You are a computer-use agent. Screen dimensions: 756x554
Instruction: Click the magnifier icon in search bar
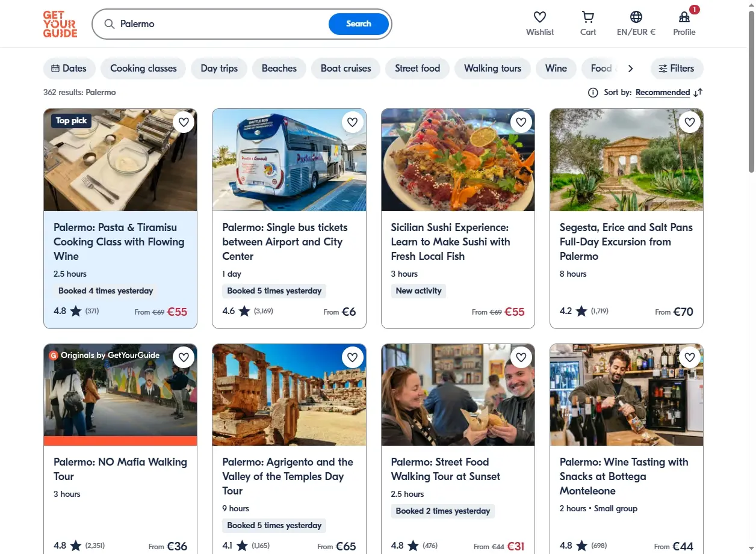[110, 24]
